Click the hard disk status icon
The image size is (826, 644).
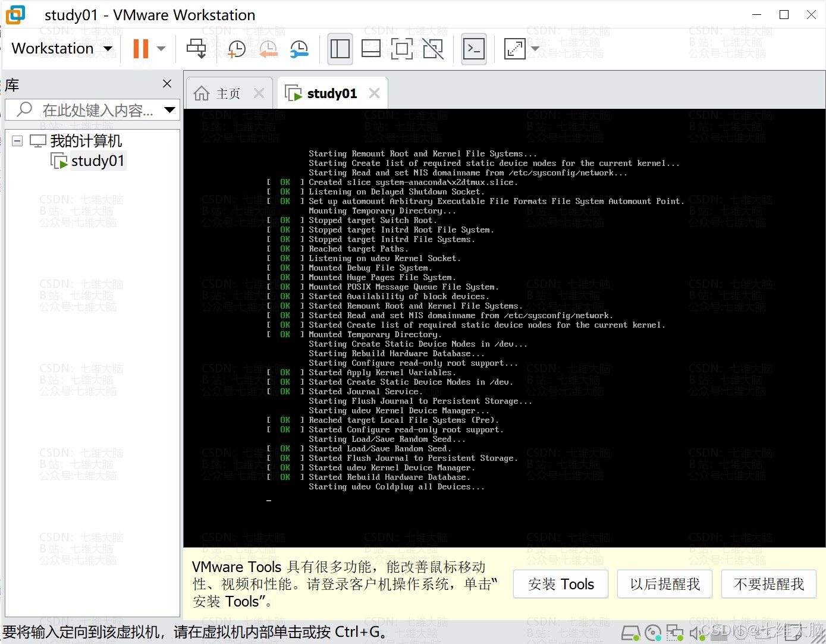pos(630,633)
